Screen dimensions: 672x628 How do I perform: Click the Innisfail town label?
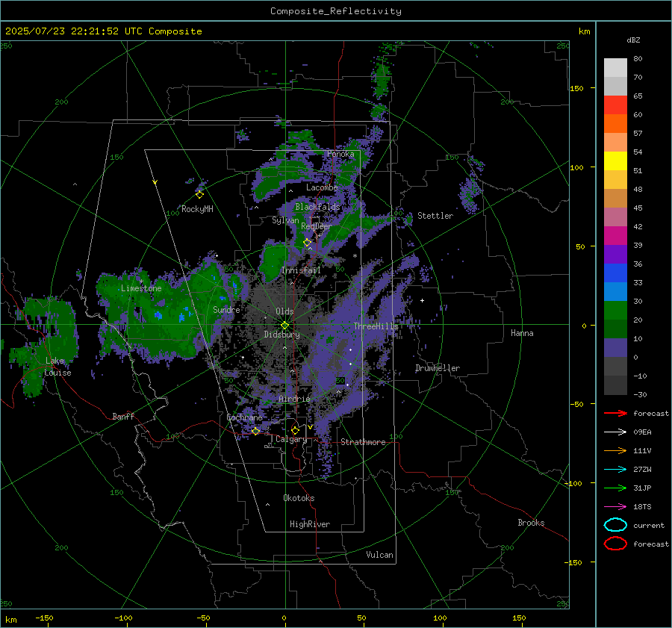(301, 270)
